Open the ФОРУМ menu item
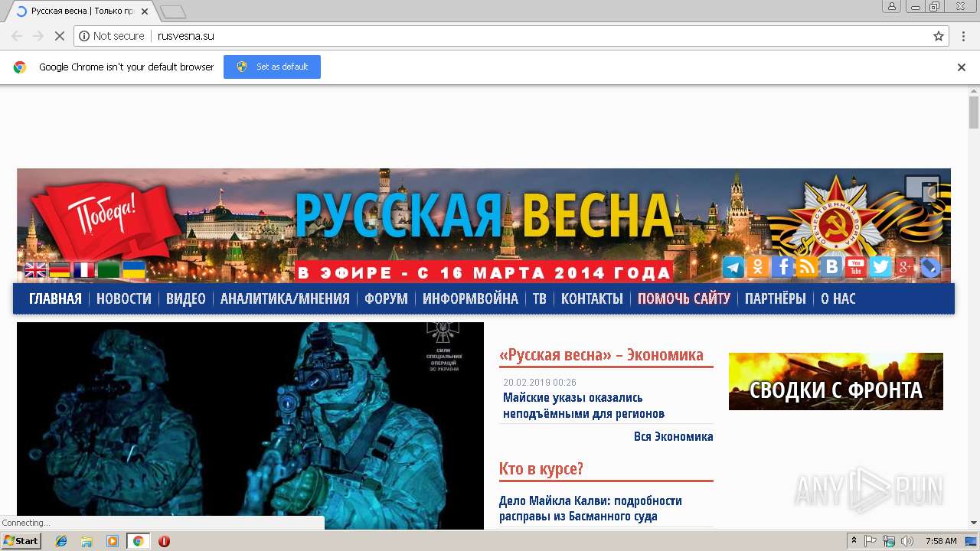 coord(386,298)
